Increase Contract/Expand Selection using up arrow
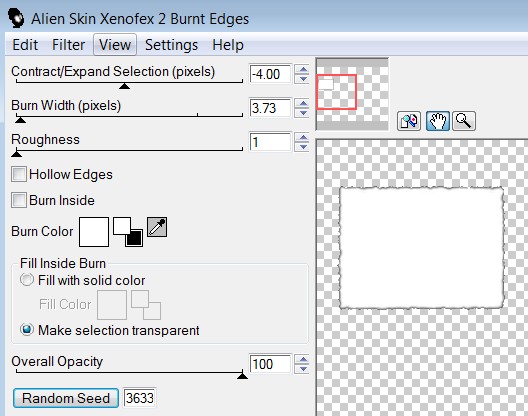The height and width of the screenshot is (416, 528). (x=303, y=69)
